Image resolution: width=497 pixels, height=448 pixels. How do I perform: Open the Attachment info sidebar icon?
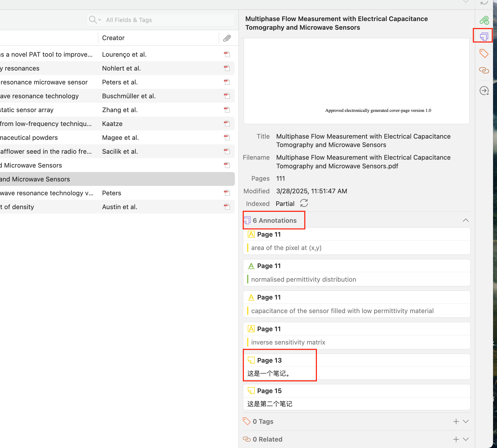tap(484, 20)
